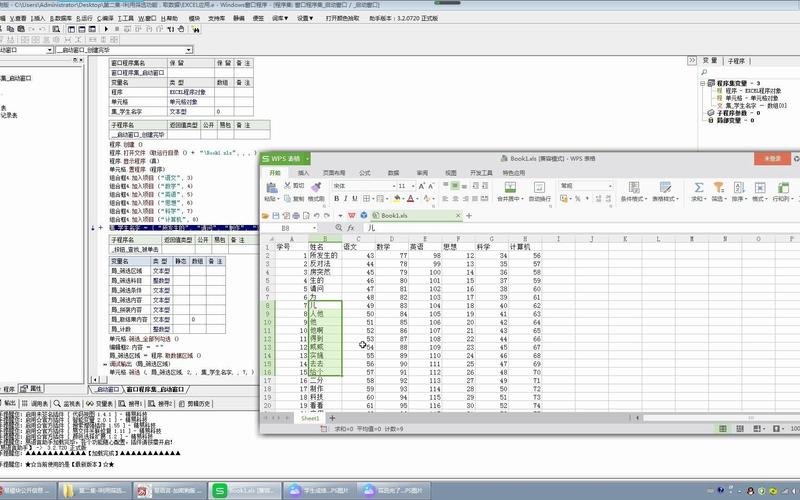800x500 pixels.
Task: Collapse the 程序集变量 tree node
Action: pos(703,83)
